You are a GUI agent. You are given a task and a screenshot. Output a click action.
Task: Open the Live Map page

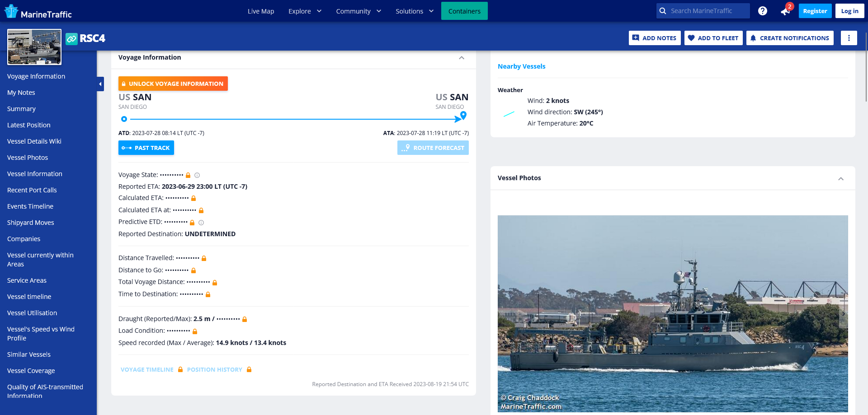(x=261, y=11)
